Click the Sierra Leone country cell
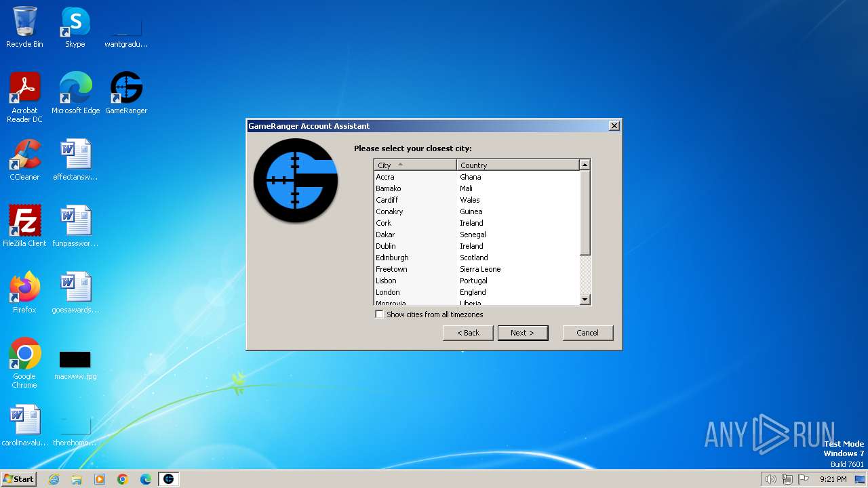Screen dimensions: 868x488 coord(480,269)
